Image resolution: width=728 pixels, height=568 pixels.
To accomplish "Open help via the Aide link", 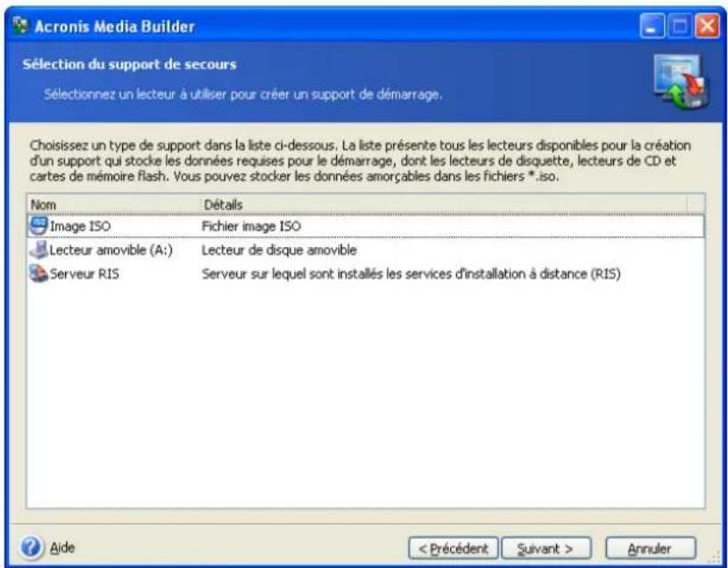I will 62,547.
